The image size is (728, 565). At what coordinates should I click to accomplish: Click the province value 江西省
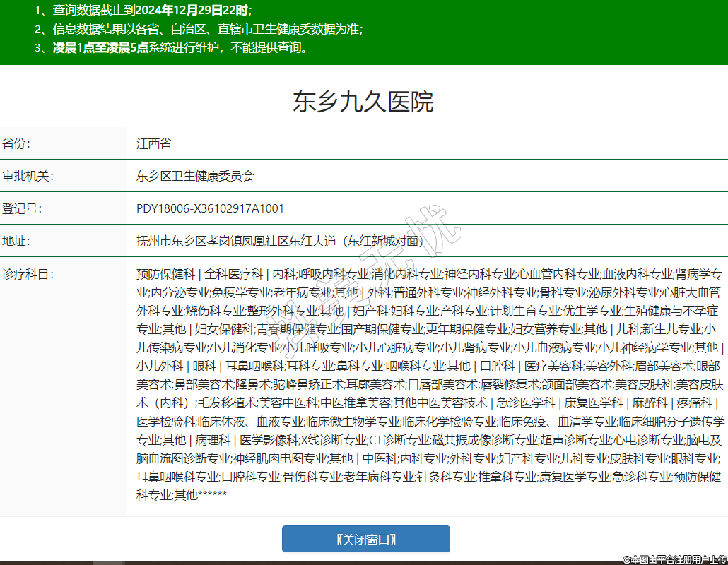tap(154, 143)
